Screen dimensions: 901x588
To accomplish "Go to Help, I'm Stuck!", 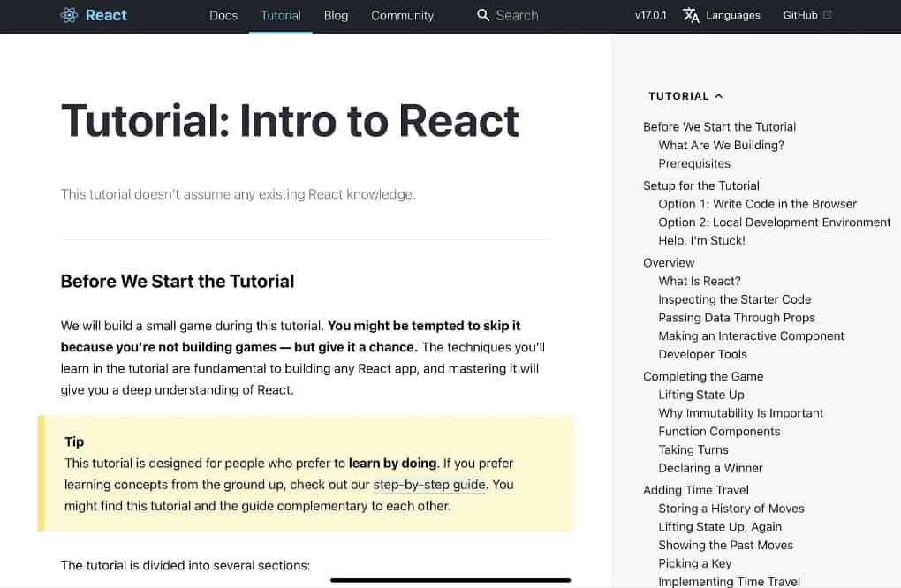I will [701, 241].
